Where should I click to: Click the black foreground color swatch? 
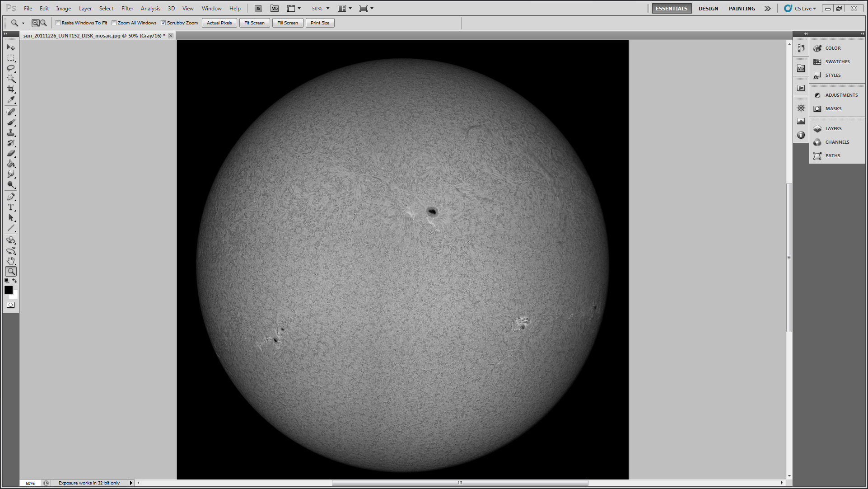coord(8,290)
